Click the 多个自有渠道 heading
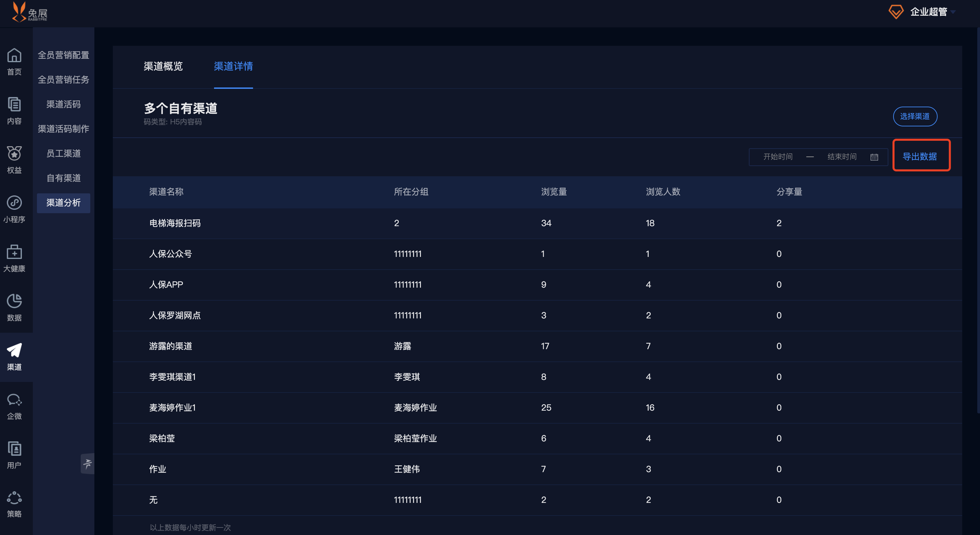980x535 pixels. click(x=180, y=108)
